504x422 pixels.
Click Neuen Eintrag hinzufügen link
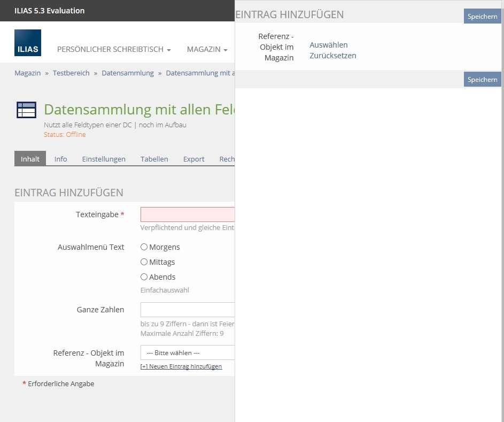click(x=181, y=366)
